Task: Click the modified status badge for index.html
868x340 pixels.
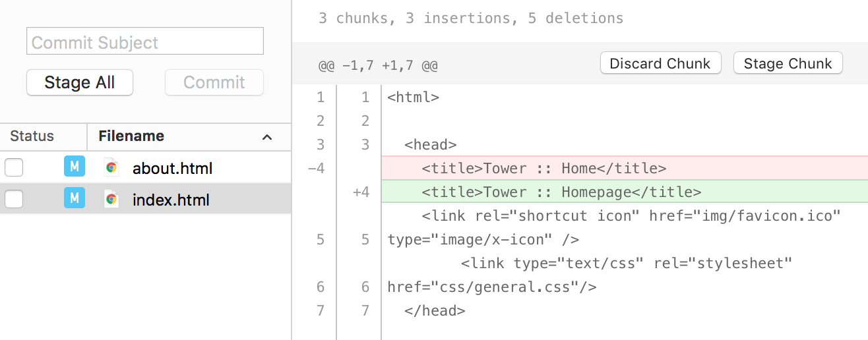Action: click(75, 199)
